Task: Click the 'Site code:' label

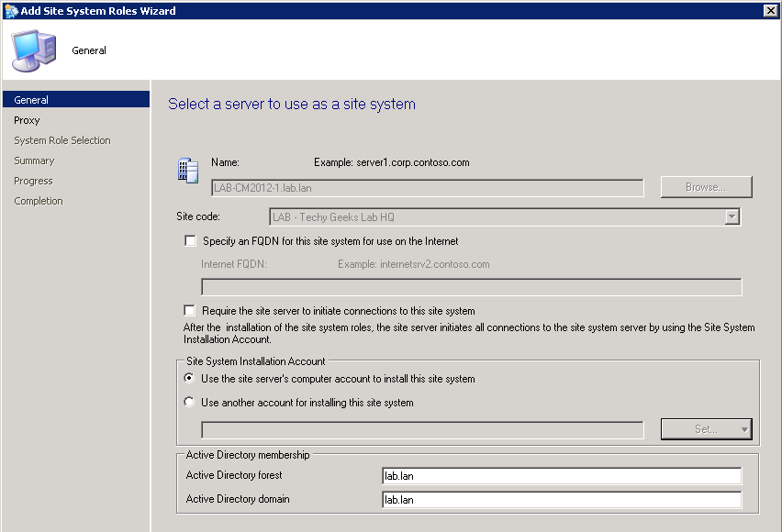Action: click(x=198, y=216)
